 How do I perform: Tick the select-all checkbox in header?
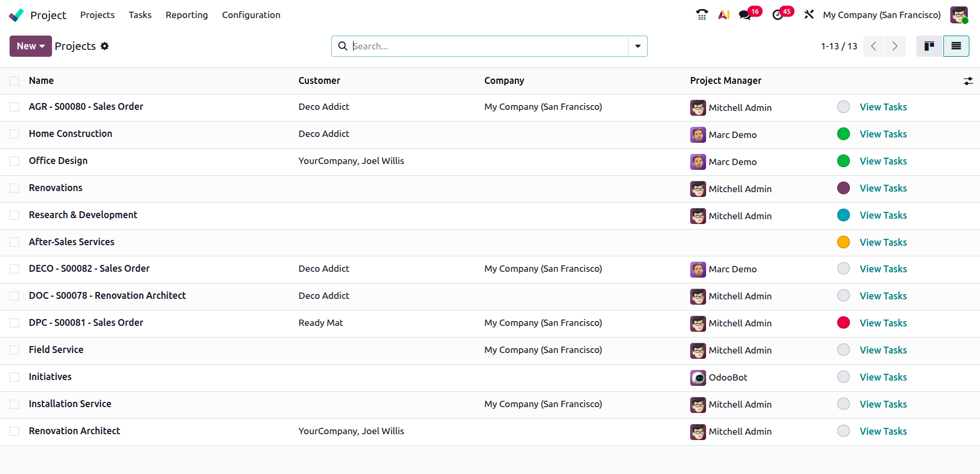coord(14,81)
